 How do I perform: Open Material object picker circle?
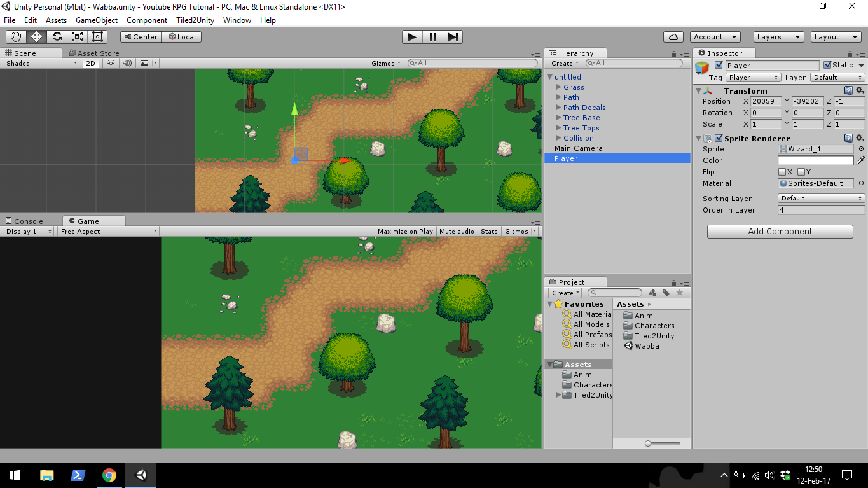[861, 183]
